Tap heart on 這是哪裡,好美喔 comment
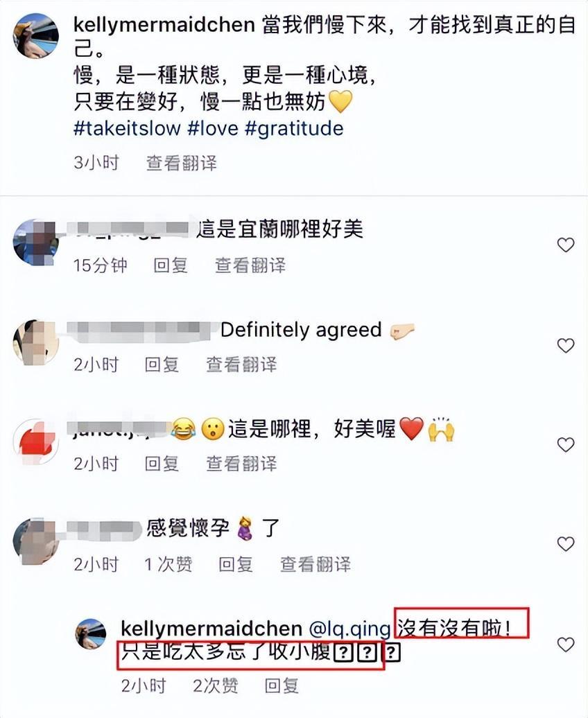The height and width of the screenshot is (718, 588). (566, 444)
